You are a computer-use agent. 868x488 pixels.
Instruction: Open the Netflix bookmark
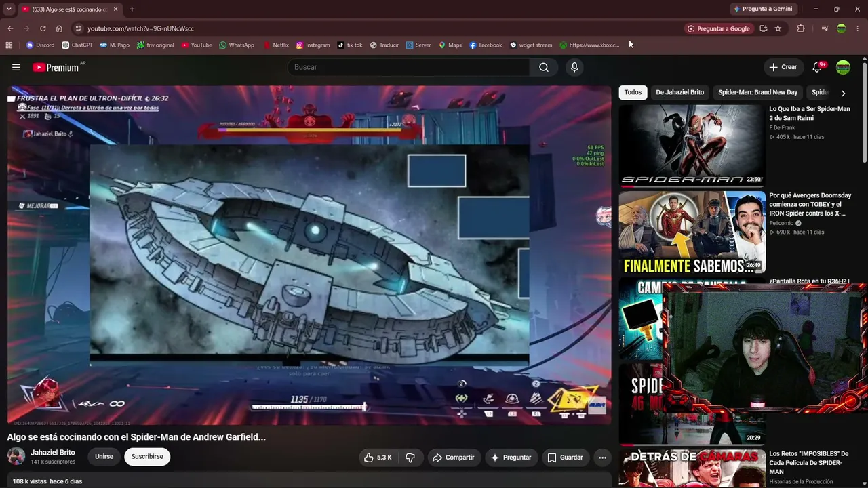tap(276, 45)
